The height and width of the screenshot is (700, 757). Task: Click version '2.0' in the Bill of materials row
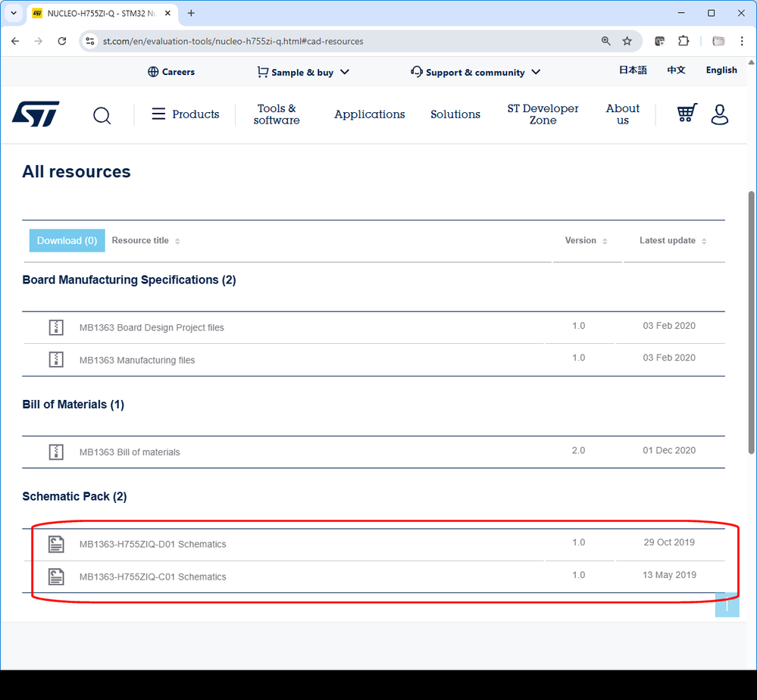click(578, 451)
